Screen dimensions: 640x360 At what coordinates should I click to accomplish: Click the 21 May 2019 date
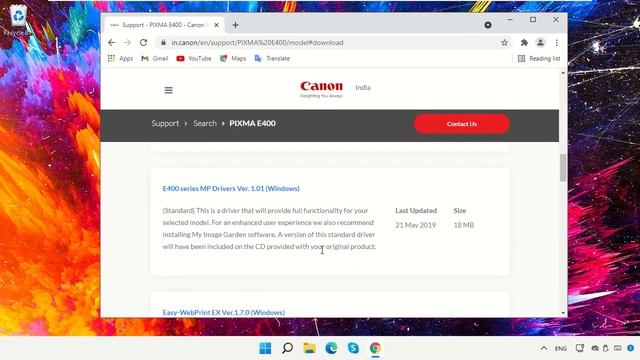pos(416,225)
